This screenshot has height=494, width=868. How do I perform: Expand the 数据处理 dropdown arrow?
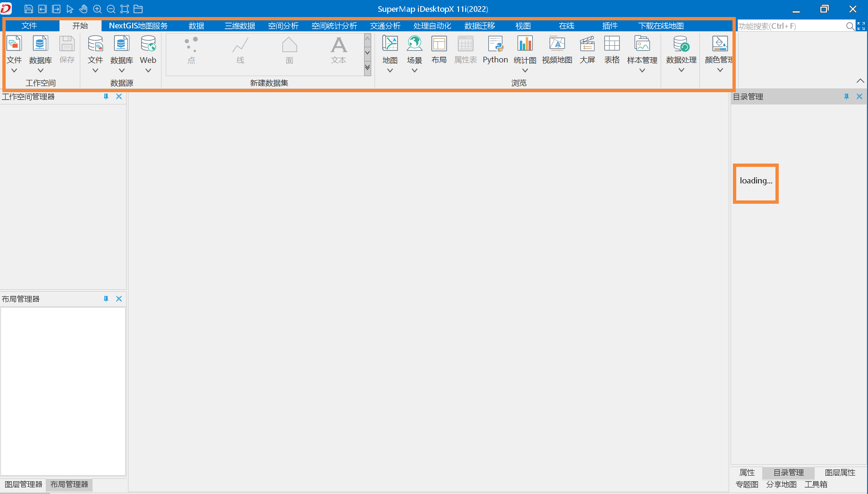[681, 70]
